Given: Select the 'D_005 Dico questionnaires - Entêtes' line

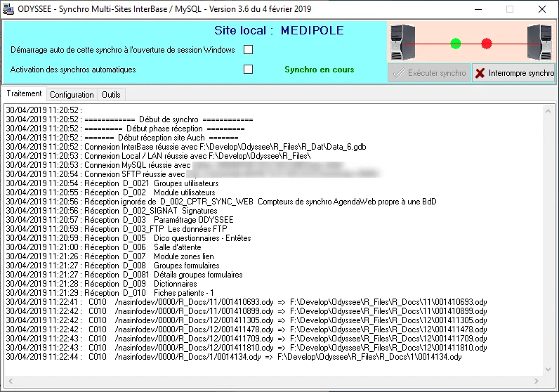Looking at the screenshot, I should click(129, 238).
